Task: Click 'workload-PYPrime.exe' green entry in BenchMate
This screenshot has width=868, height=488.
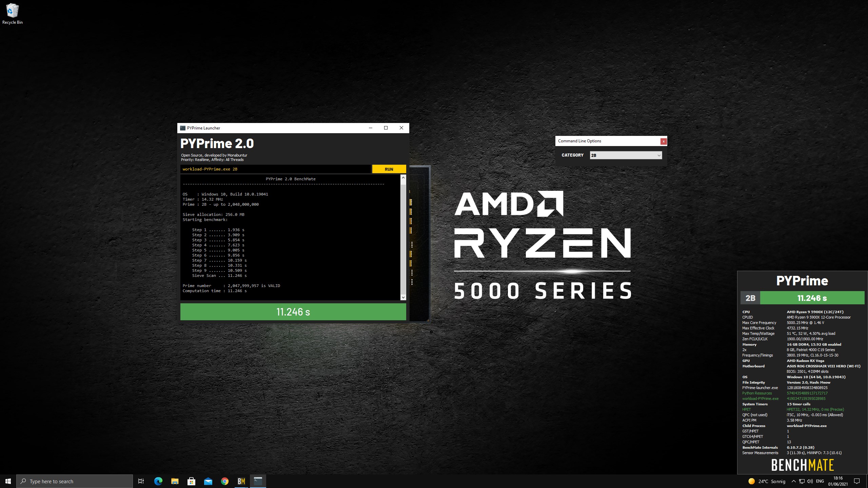Action: pyautogui.click(x=760, y=399)
